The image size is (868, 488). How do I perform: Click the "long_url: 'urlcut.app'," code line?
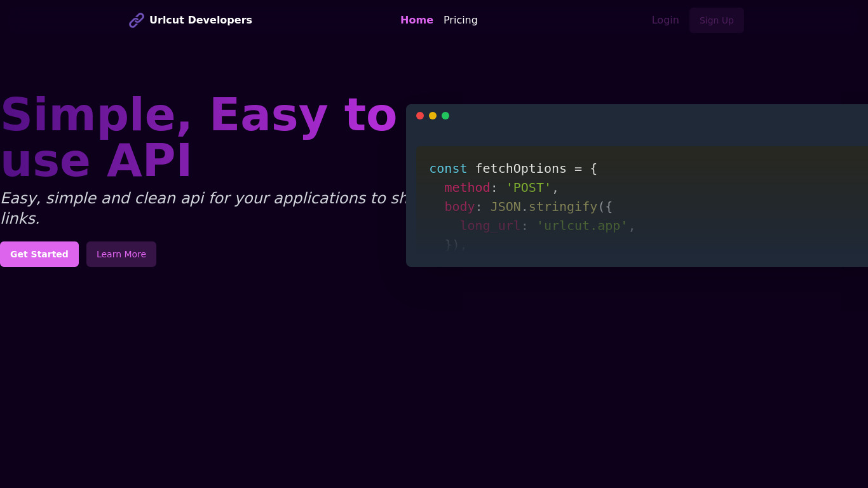point(548,226)
